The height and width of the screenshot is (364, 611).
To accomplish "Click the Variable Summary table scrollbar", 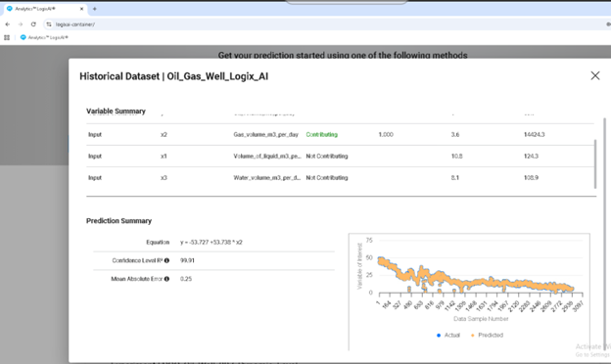I will point(595,163).
